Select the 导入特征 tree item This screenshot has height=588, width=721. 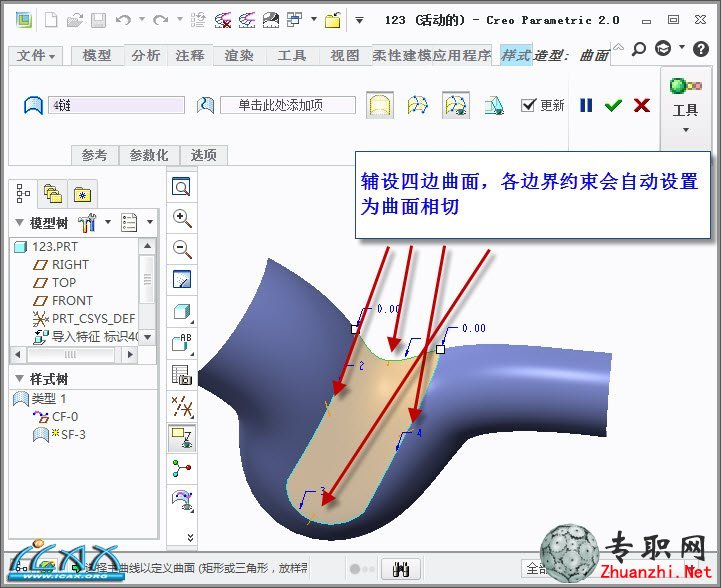86,337
